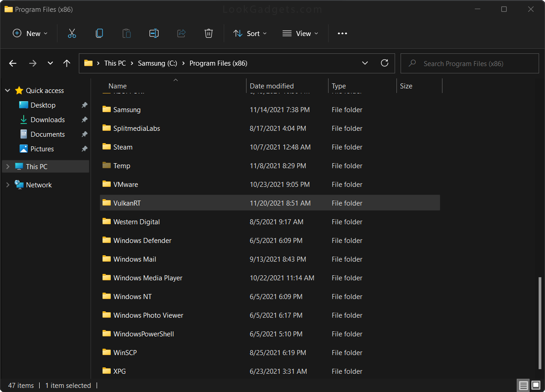Image resolution: width=545 pixels, height=392 pixels.
Task: Share the selected item
Action: [x=181, y=33]
